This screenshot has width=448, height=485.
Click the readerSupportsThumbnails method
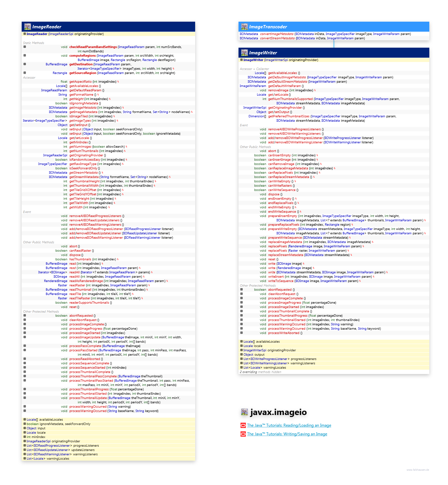(x=89, y=303)
